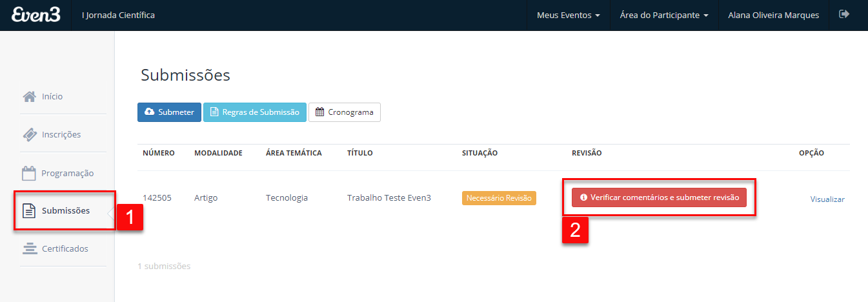Open the Meus Eventos dropdown
This screenshot has height=302, width=868.
[x=569, y=15]
